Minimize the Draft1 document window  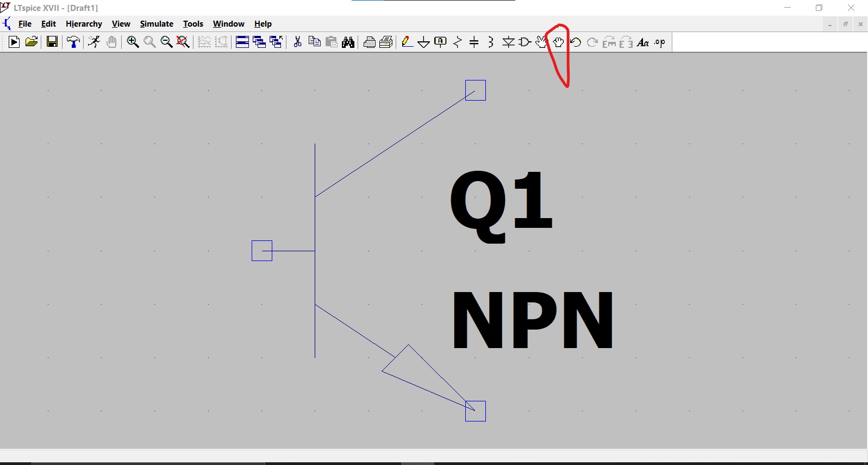pos(830,24)
